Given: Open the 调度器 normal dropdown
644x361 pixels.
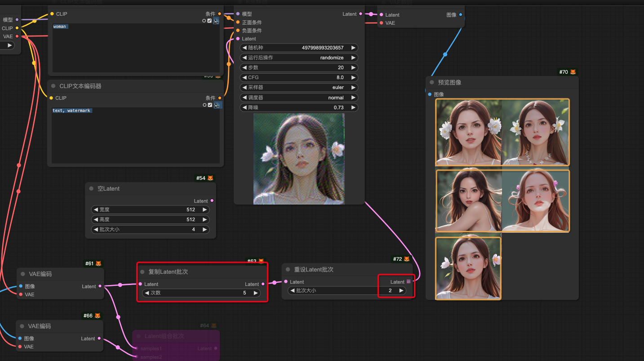Looking at the screenshot, I should point(299,98).
